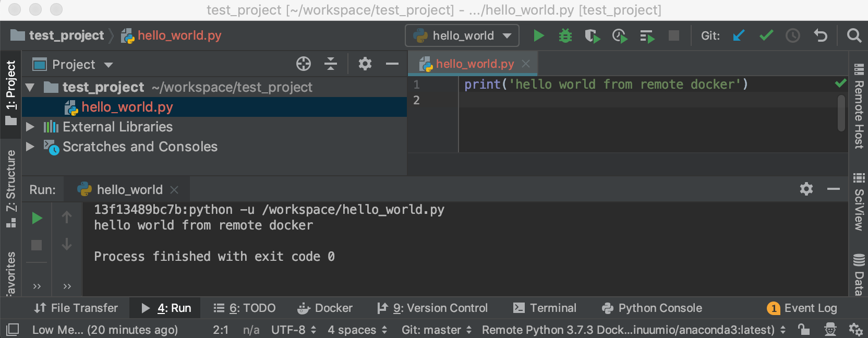868x338 pixels.
Task: Open Search Everywhere magnifier icon
Action: pos(854,35)
